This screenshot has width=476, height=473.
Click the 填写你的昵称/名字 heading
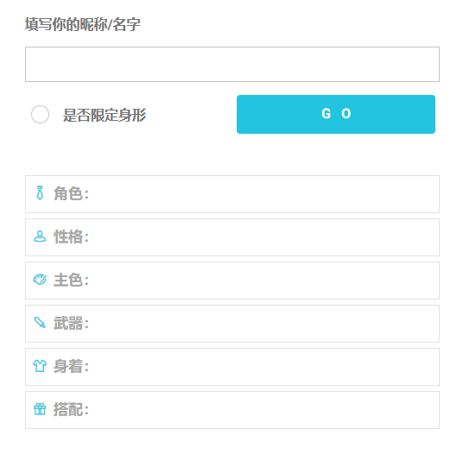(83, 24)
